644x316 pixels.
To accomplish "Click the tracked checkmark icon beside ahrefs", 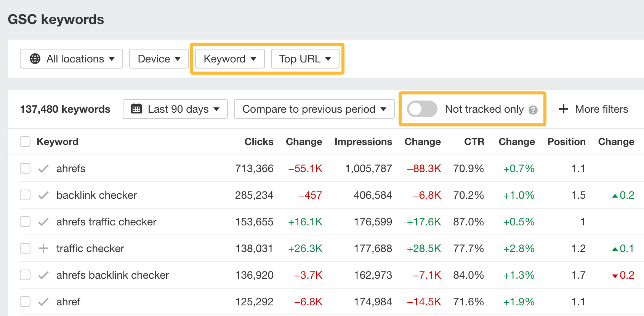I will click(43, 169).
